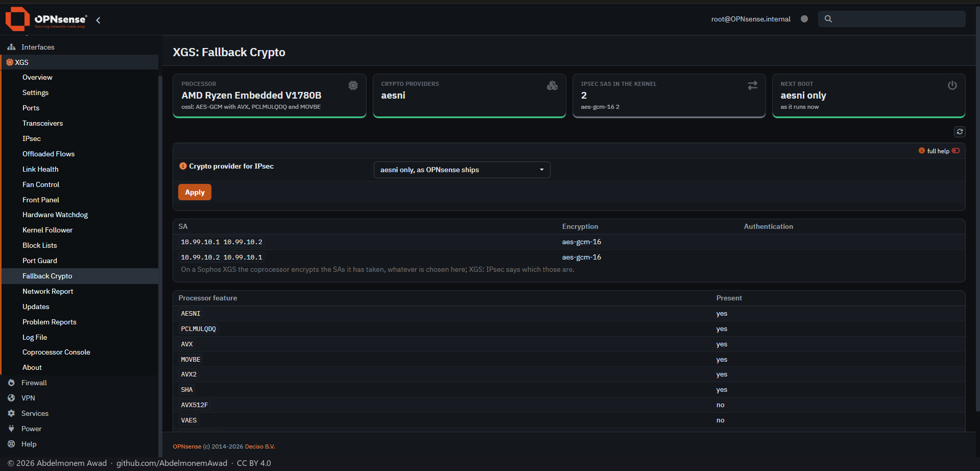Click the info icon beside Crypto provider for IPsec
Image resolution: width=980 pixels, height=471 pixels.
point(183,166)
